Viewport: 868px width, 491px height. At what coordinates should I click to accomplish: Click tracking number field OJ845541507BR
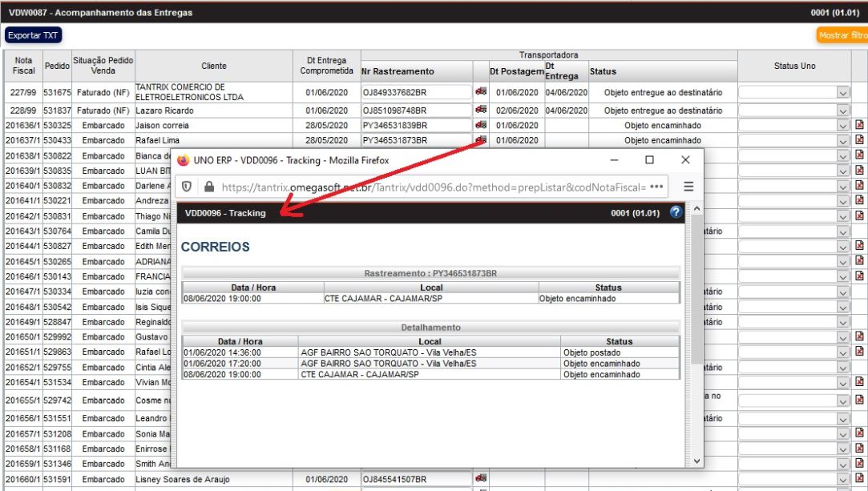tap(415, 479)
